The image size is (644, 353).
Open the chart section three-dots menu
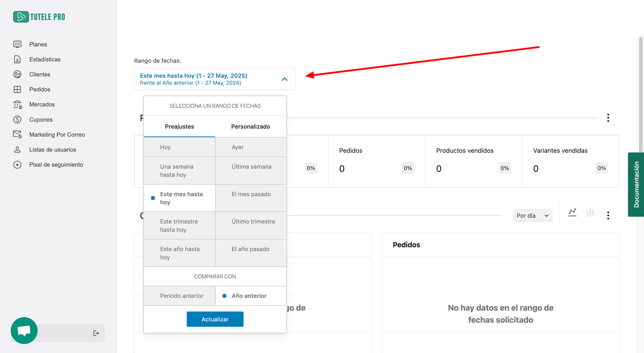click(608, 216)
